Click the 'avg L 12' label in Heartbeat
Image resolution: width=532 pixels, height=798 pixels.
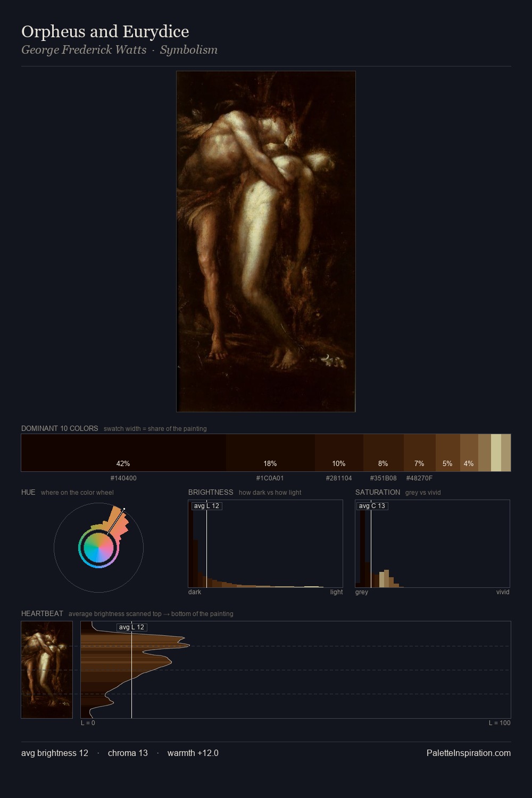131,627
